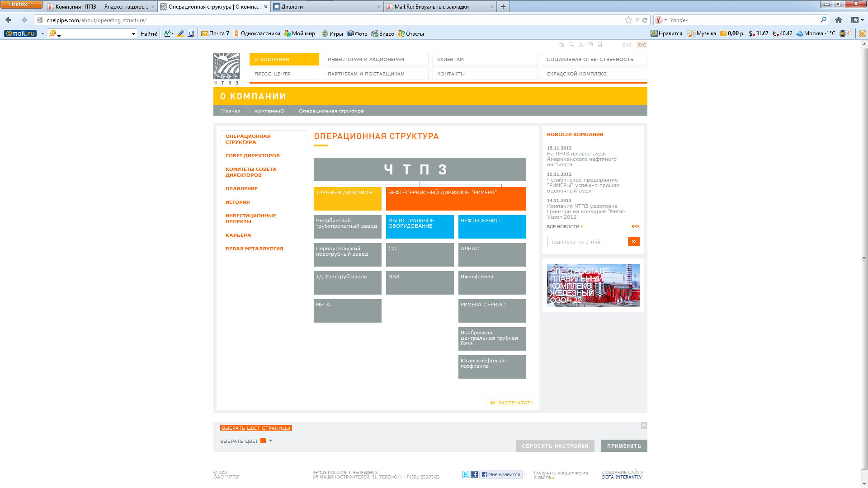Click the browser forward arrow
This screenshot has width=868, height=488.
(x=24, y=20)
